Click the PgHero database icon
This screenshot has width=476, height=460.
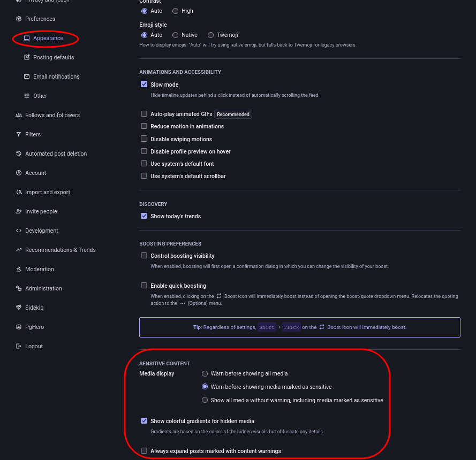pos(19,327)
